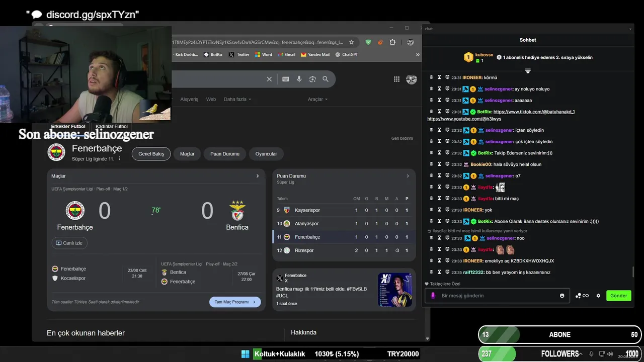Select the Genel Bakış tab
The width and height of the screenshot is (644, 362).
point(151,154)
